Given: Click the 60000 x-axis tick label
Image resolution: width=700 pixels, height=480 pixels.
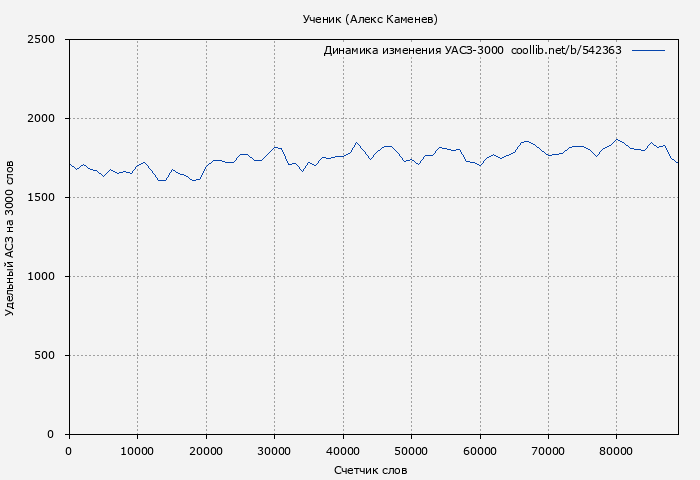Looking at the screenshot, I should coord(480,451).
